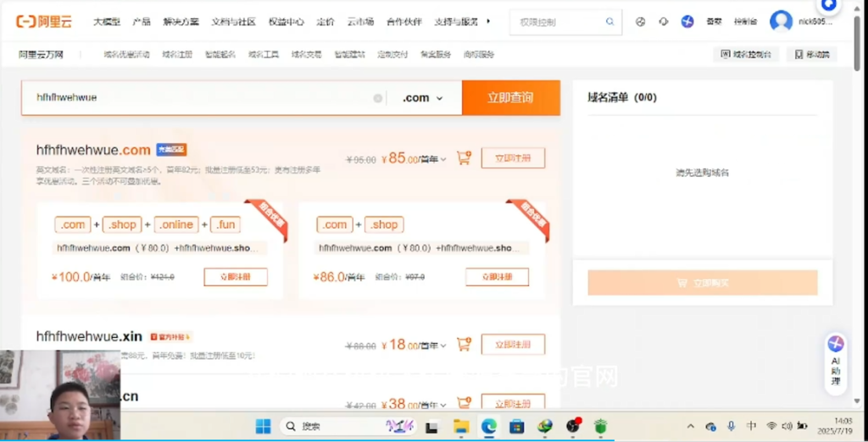The width and height of the screenshot is (868, 442).
Task: Open the 大模型 menu
Action: (106, 22)
